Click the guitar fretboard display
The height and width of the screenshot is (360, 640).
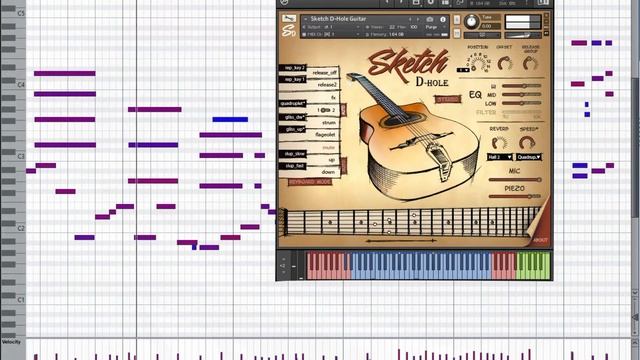tap(408, 222)
